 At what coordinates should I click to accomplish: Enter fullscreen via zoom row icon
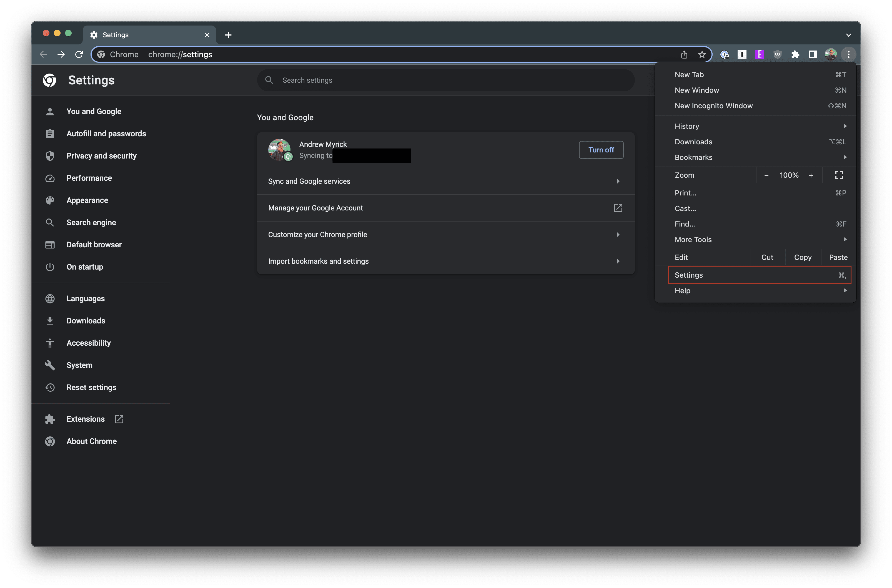[839, 175]
